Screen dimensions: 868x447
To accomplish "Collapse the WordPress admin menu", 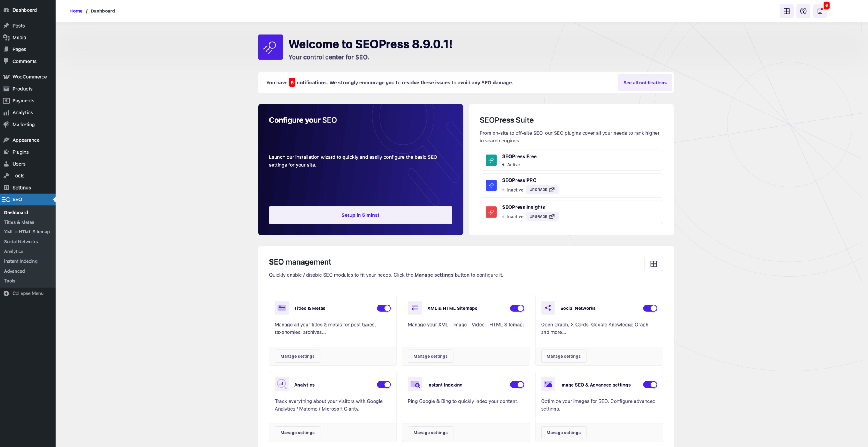I will pyautogui.click(x=28, y=293).
